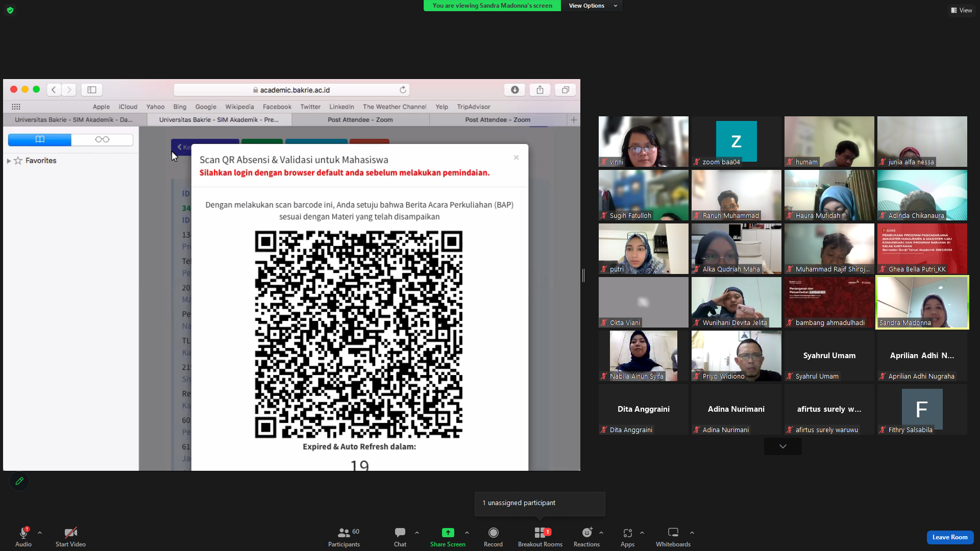
Task: Select Sandra Madonna's video tile
Action: click(922, 302)
